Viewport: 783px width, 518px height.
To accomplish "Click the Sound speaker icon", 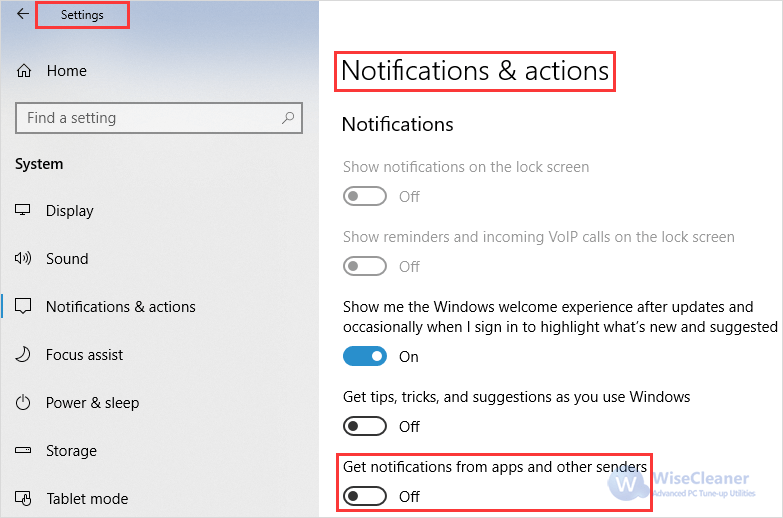I will click(x=23, y=258).
